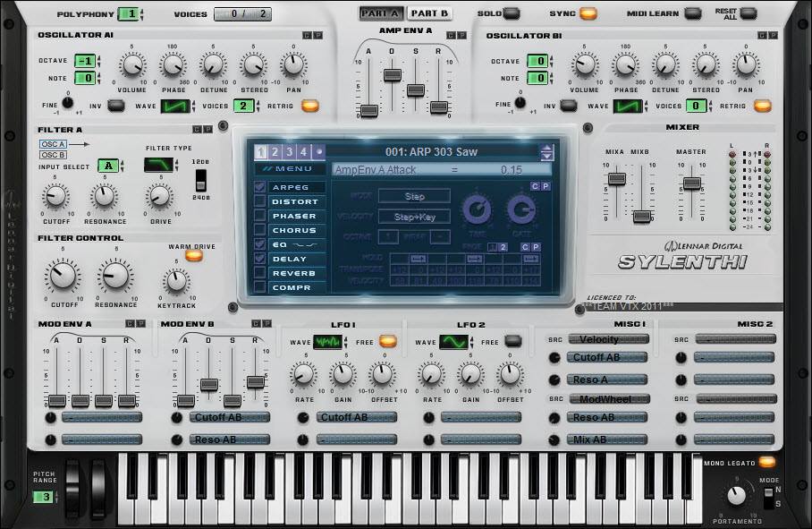The height and width of the screenshot is (529, 812).
Task: Click the Oscillator A1 pan knob
Action: (293, 65)
